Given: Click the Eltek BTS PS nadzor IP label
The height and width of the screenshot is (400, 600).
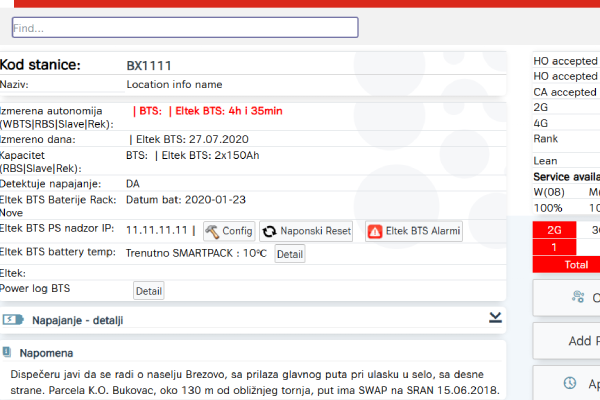Looking at the screenshot, I should point(57,229).
